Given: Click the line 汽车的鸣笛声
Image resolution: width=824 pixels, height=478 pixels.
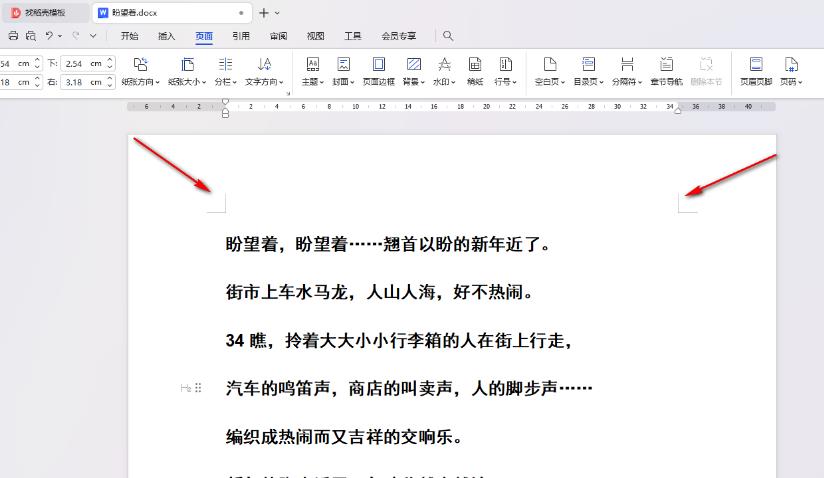Looking at the screenshot, I should 409,388.
